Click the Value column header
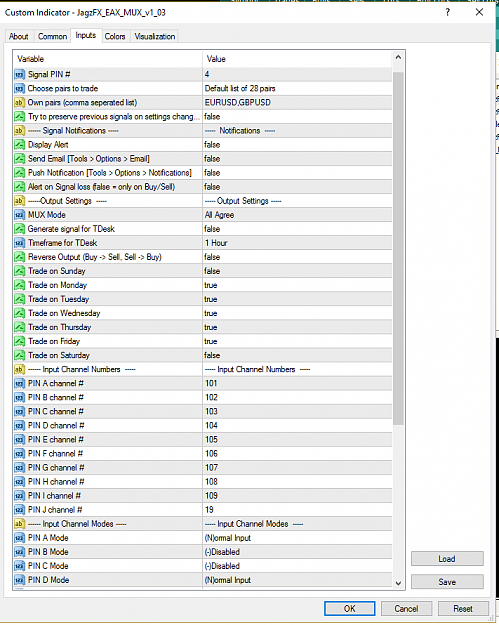 297,59
